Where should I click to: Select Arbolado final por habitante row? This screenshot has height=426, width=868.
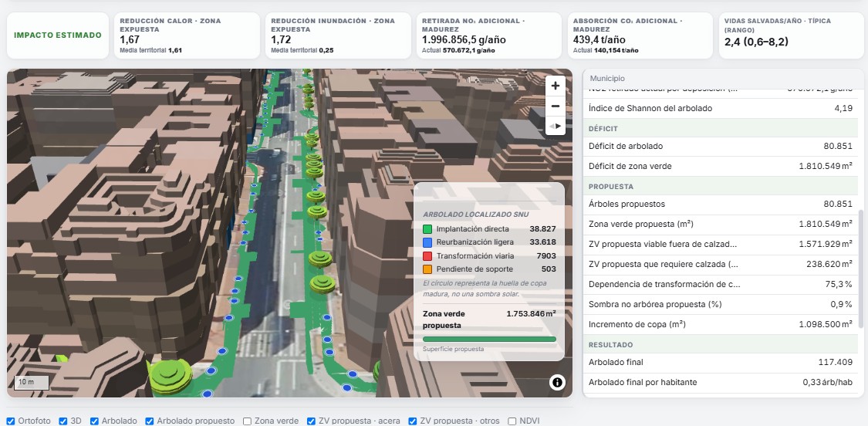[721, 382]
